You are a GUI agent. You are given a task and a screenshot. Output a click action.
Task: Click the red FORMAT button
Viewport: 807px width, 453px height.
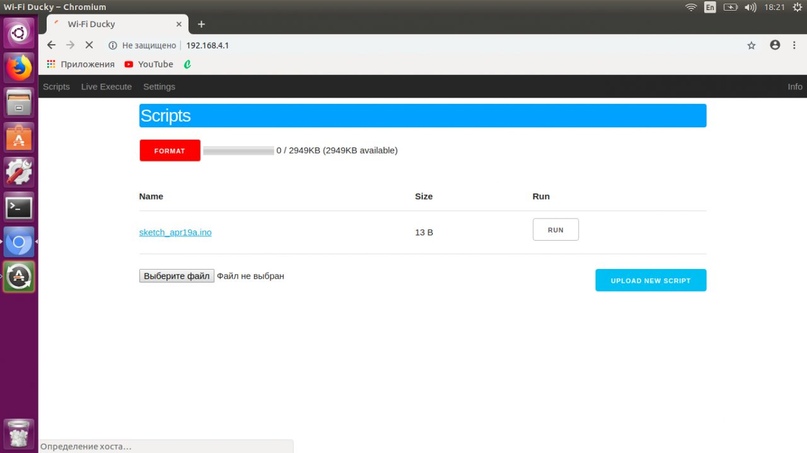170,151
